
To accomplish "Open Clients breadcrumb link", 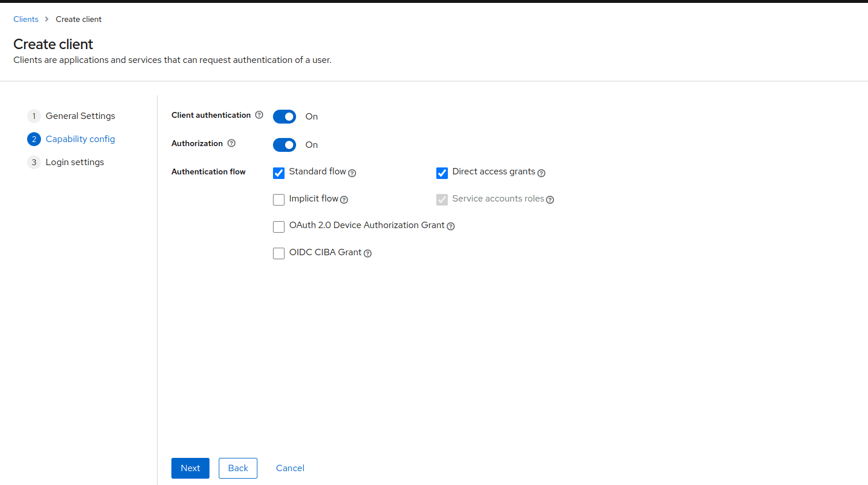I will pyautogui.click(x=26, y=19).
